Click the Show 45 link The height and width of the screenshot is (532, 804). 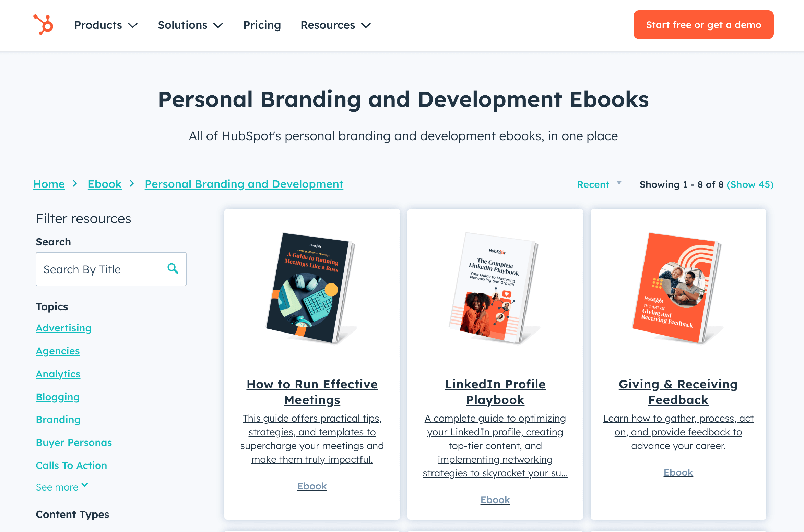(x=750, y=184)
